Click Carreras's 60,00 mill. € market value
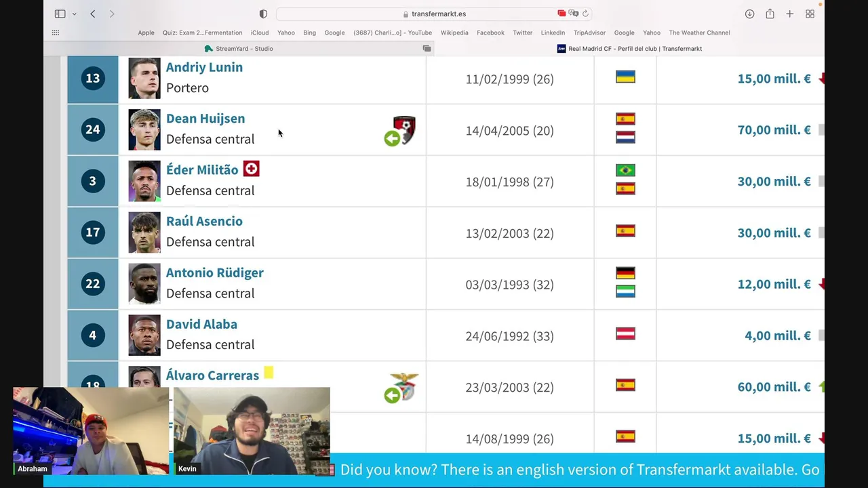The width and height of the screenshot is (868, 488). point(774,387)
